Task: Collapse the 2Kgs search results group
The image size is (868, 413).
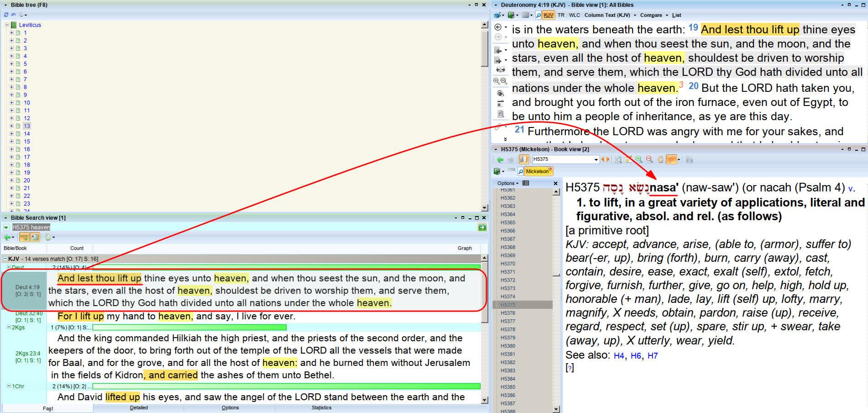Action: (x=9, y=327)
